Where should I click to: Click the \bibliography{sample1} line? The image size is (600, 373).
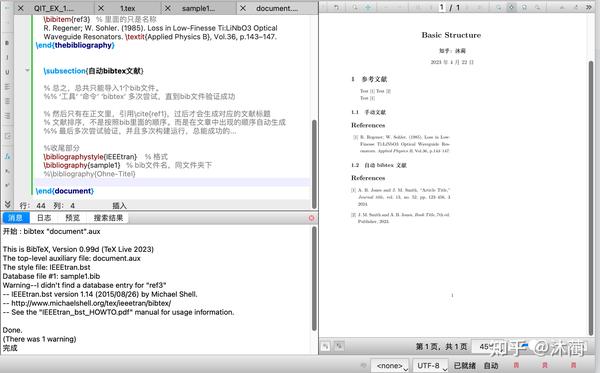point(82,165)
